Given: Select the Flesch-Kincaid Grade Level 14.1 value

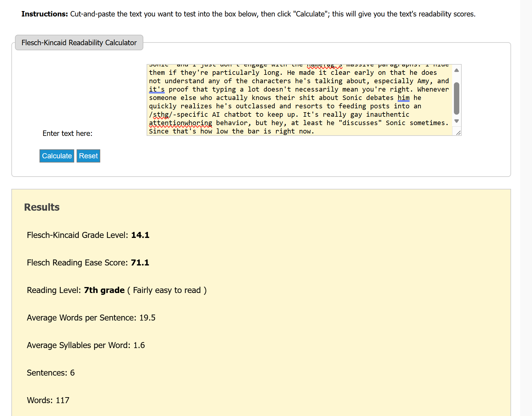Looking at the screenshot, I should (x=140, y=235).
